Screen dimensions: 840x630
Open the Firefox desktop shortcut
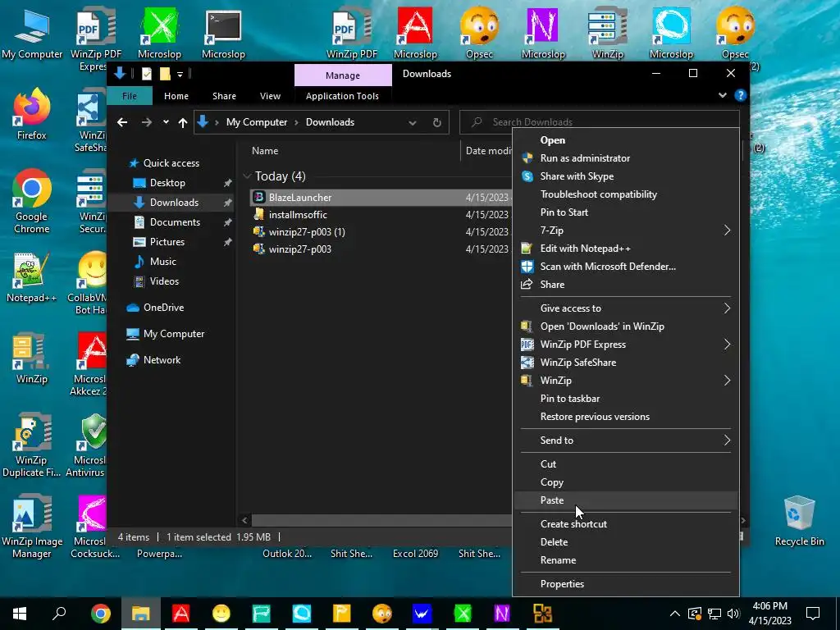pyautogui.click(x=32, y=114)
